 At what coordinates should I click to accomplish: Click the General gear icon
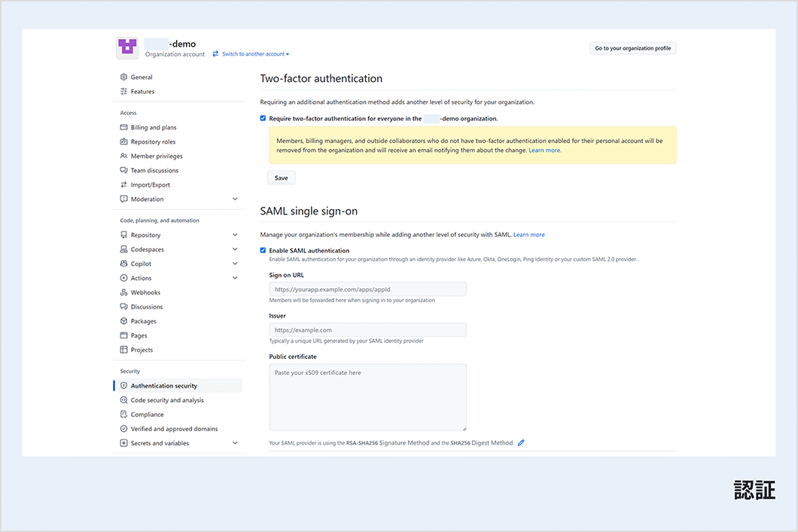click(x=124, y=78)
